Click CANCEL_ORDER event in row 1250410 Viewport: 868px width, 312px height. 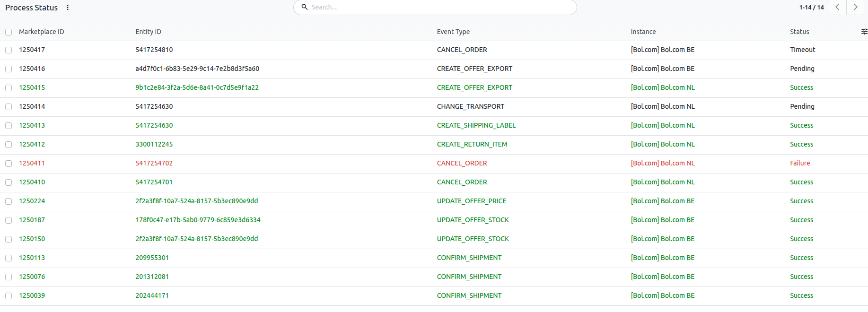pos(462,182)
